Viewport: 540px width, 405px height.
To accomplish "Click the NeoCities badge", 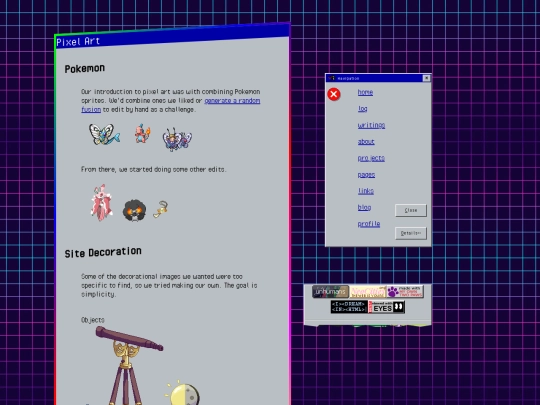I will [368, 292].
